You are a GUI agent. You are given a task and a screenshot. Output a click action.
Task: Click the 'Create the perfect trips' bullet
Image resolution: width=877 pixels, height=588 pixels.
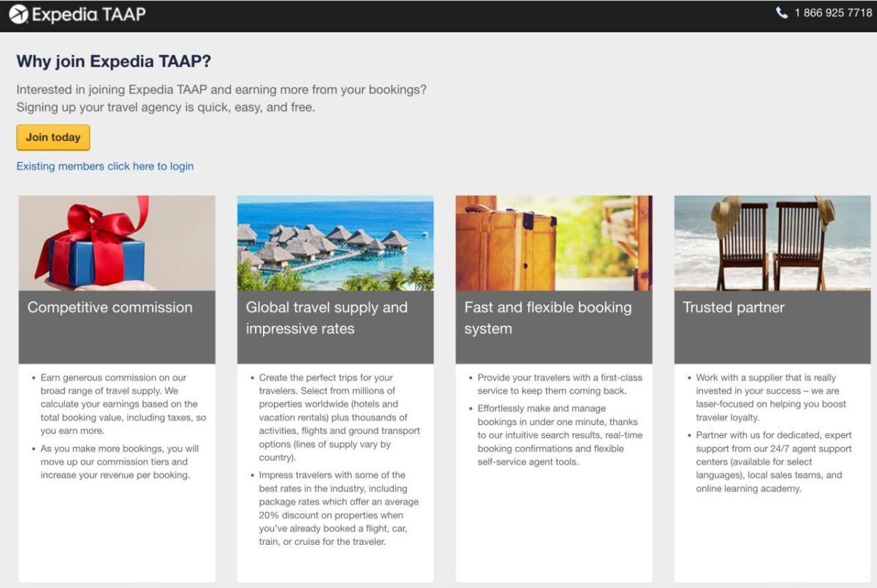pyautogui.click(x=340, y=417)
